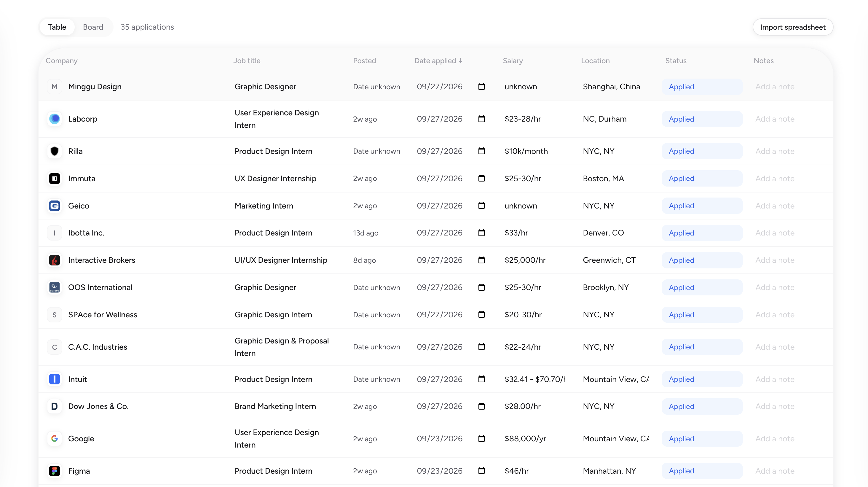
Task: Click the Immuta company logo
Action: coord(55,178)
